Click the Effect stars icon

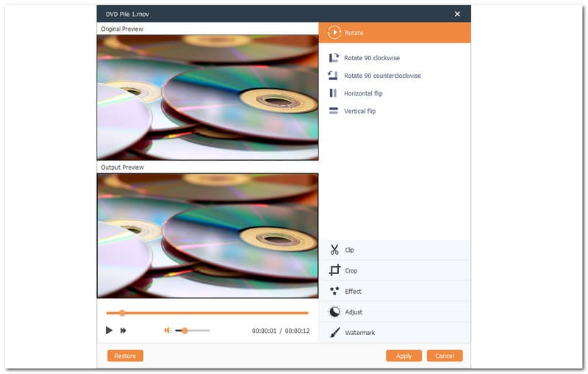tap(334, 291)
